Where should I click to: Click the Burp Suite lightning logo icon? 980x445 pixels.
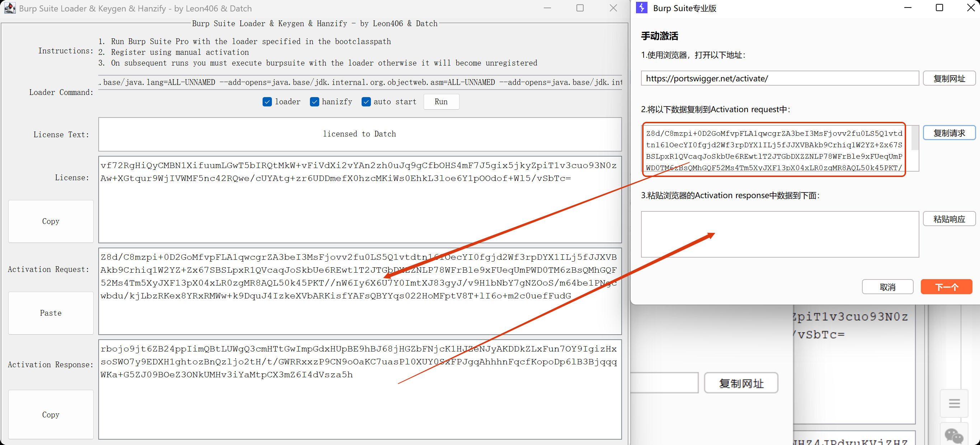[642, 8]
